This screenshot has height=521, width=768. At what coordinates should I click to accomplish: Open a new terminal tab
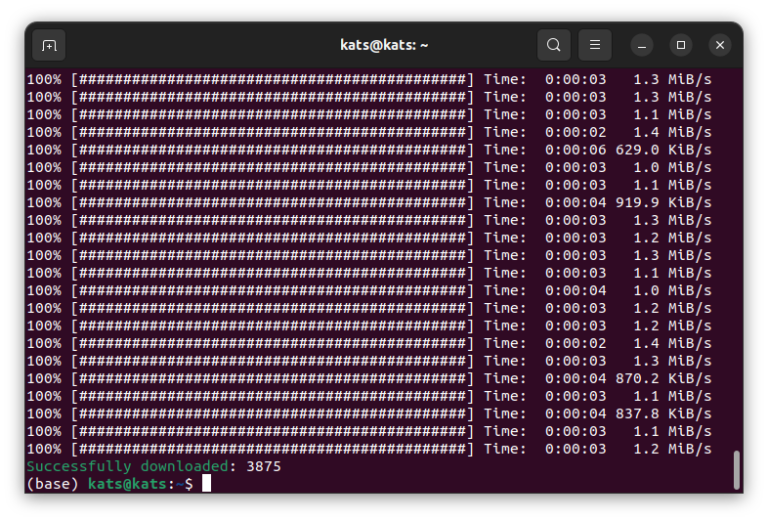coord(48,45)
